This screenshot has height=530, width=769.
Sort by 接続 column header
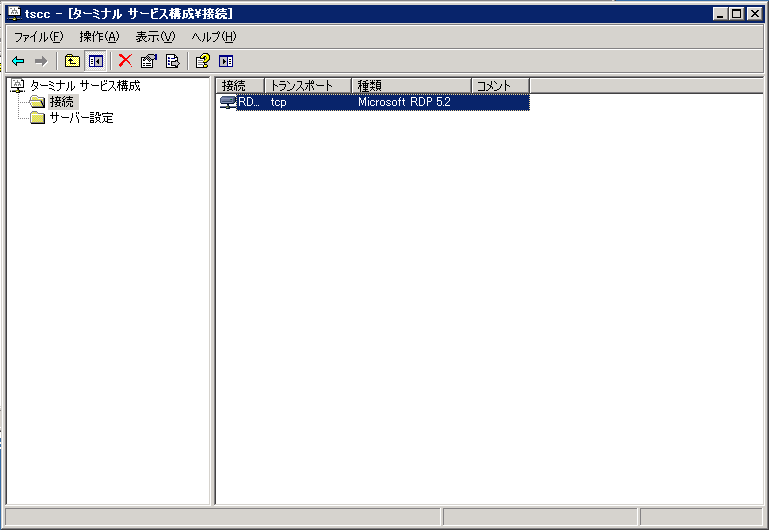(x=240, y=86)
